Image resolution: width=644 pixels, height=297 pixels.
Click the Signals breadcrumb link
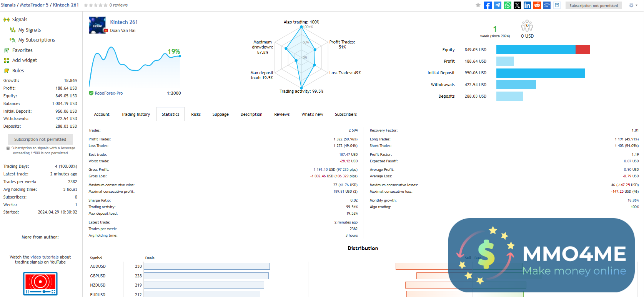[8, 5]
